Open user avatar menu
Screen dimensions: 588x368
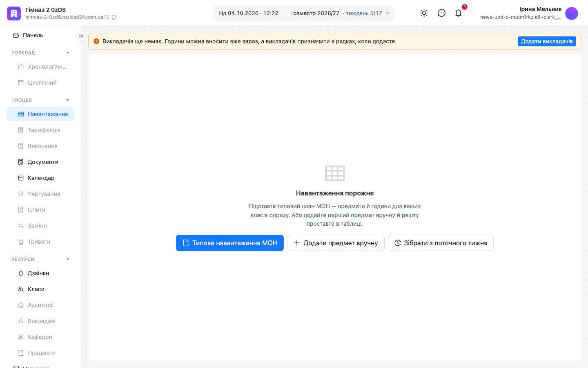(x=572, y=13)
